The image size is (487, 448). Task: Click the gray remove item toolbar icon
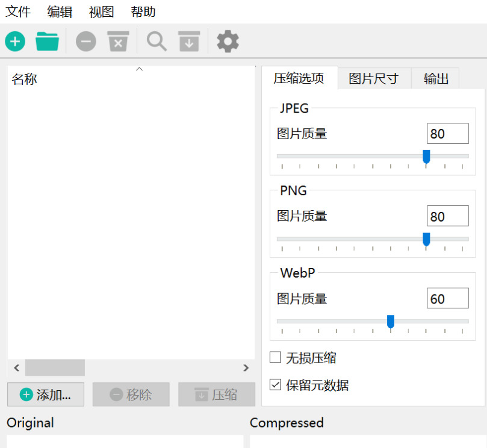pyautogui.click(x=86, y=42)
